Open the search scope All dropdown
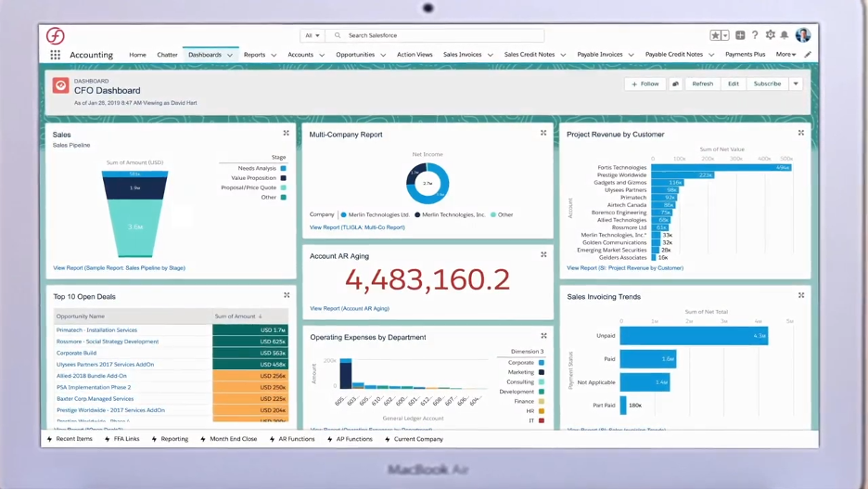The height and width of the screenshot is (490, 868). click(312, 35)
